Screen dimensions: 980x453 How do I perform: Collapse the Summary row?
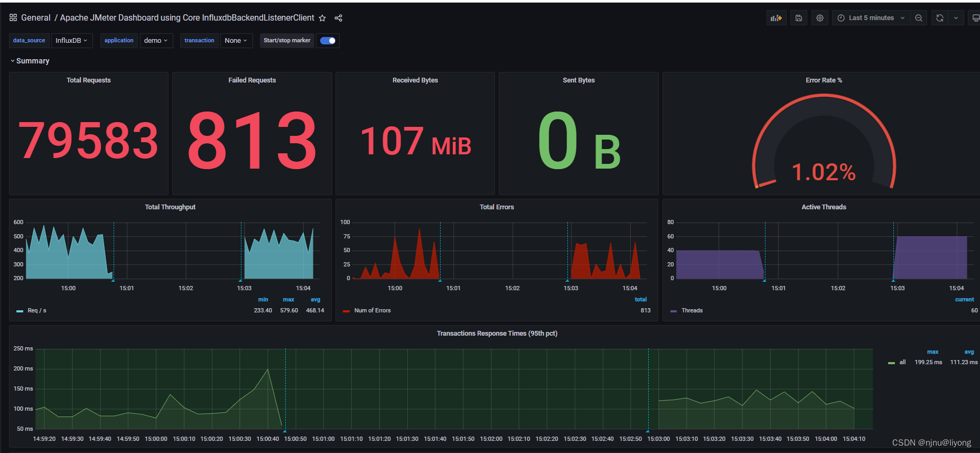[x=30, y=61]
